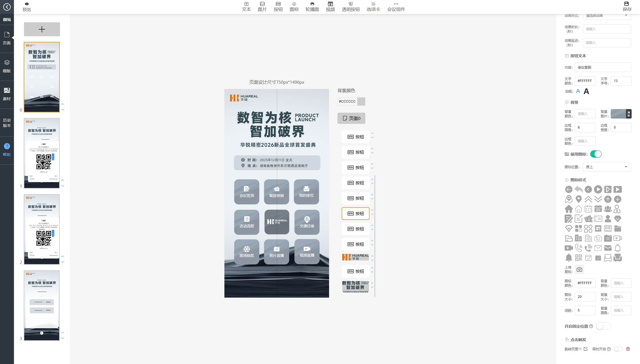Open the 模版 sidebar tab
This screenshot has height=364, width=640.
pos(7,66)
